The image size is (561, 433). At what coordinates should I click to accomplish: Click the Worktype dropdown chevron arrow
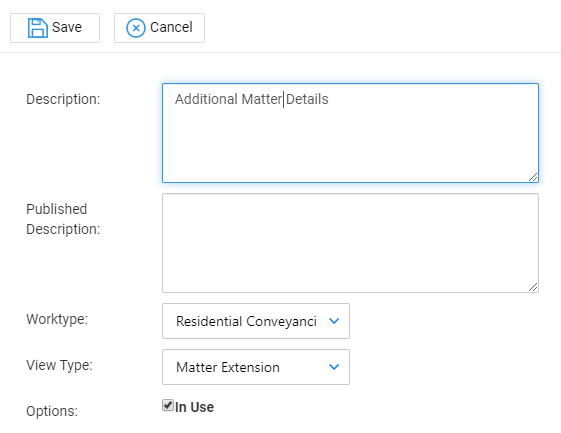tap(334, 321)
